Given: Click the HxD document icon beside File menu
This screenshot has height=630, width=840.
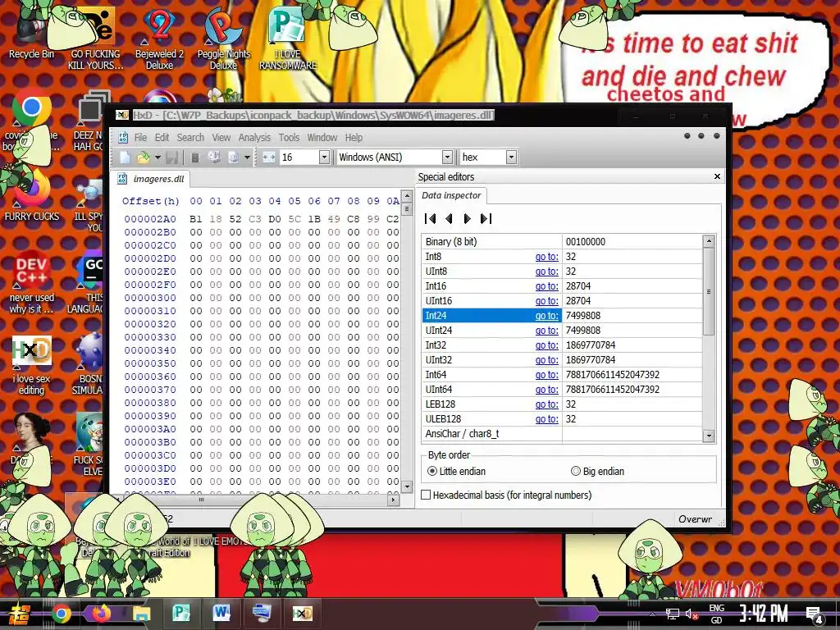Looking at the screenshot, I should tap(123, 137).
